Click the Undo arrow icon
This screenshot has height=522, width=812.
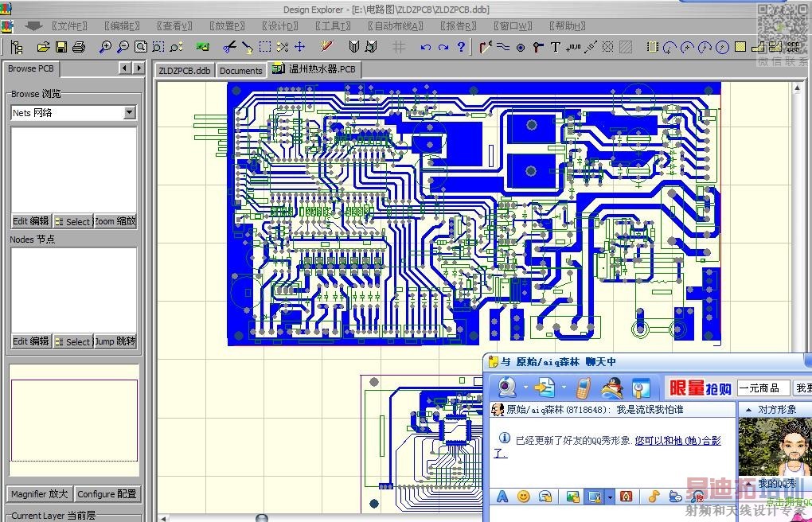425,48
